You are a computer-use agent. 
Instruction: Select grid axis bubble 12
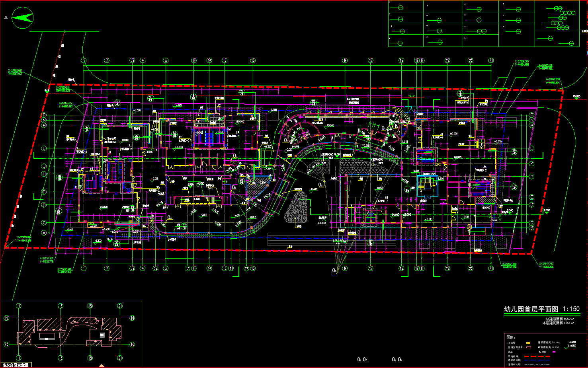[246, 269]
